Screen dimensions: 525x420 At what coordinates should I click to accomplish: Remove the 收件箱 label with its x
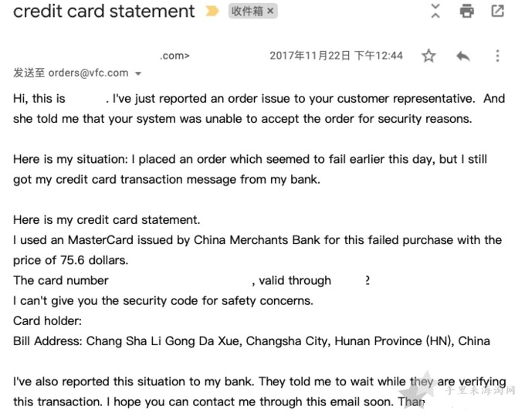[270, 12]
